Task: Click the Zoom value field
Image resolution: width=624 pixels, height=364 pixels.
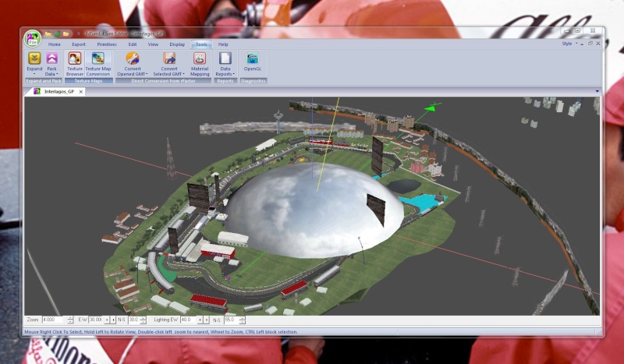Action: point(52,320)
